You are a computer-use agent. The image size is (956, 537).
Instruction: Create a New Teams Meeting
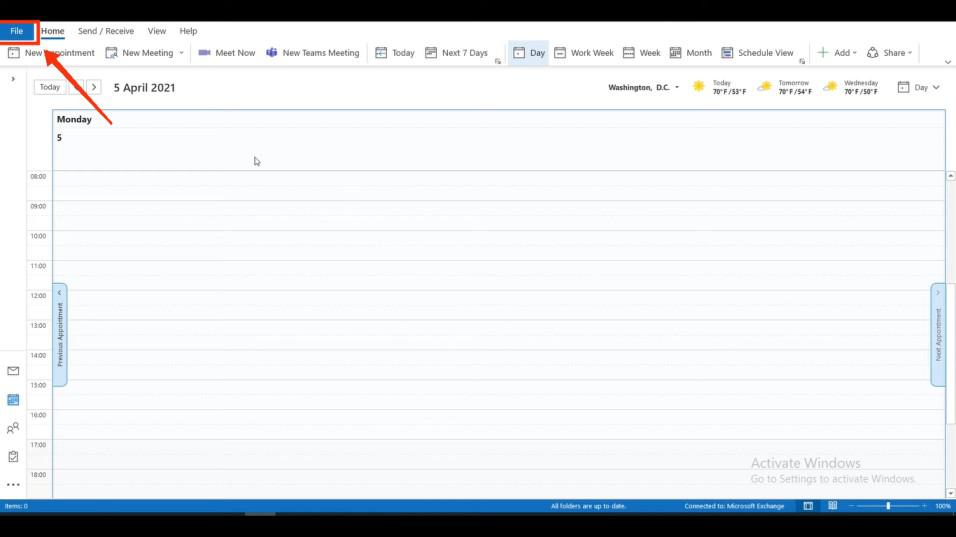point(313,53)
